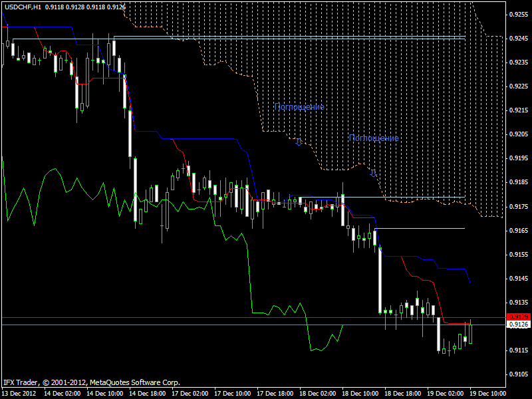Select the upper 'Поглощение' text label
The height and width of the screenshot is (399, 532).
point(299,106)
